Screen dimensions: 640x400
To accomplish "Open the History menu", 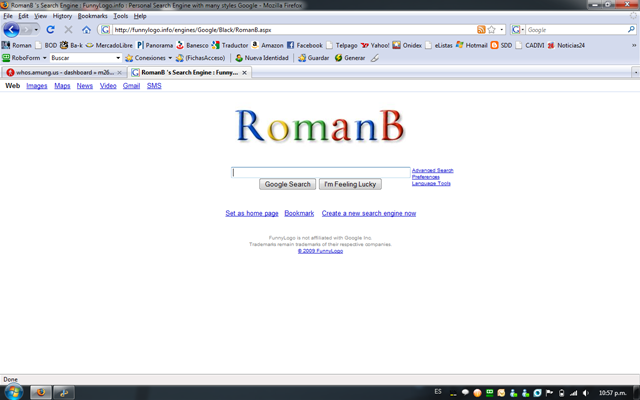I will [62, 16].
